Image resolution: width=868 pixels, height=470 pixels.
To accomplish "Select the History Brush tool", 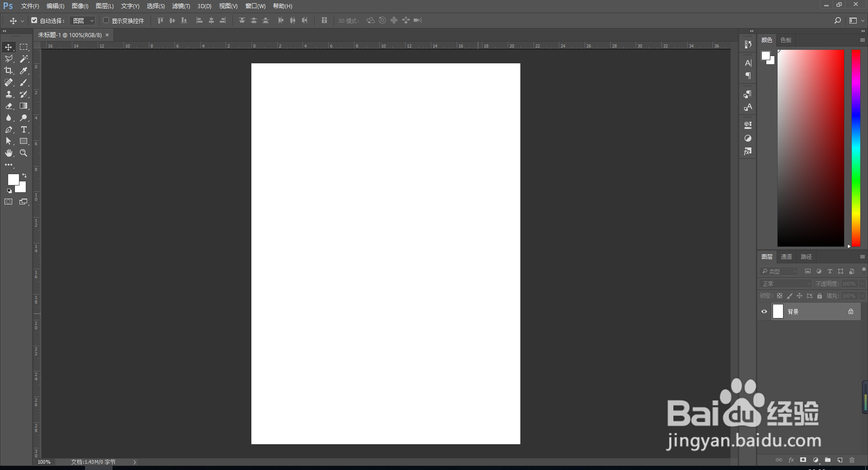I will click(x=24, y=94).
